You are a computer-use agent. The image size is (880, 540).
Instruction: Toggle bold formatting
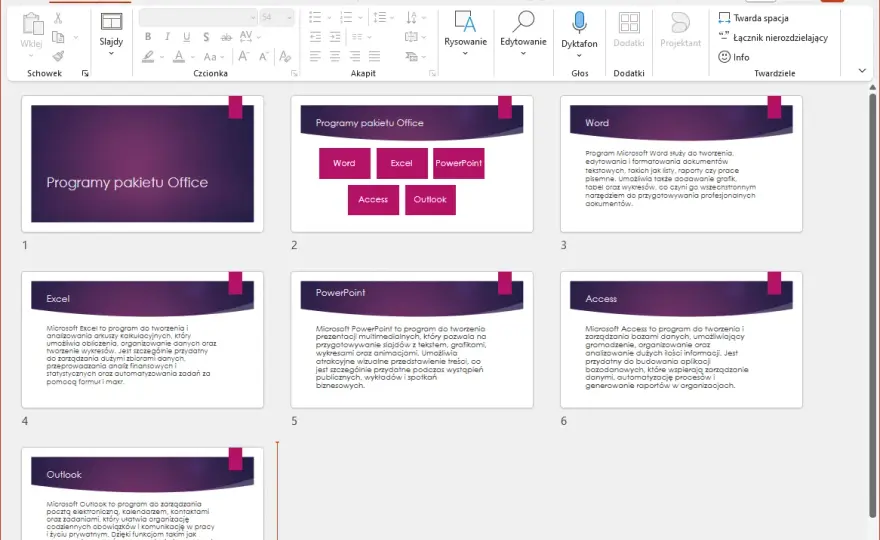pyautogui.click(x=148, y=37)
